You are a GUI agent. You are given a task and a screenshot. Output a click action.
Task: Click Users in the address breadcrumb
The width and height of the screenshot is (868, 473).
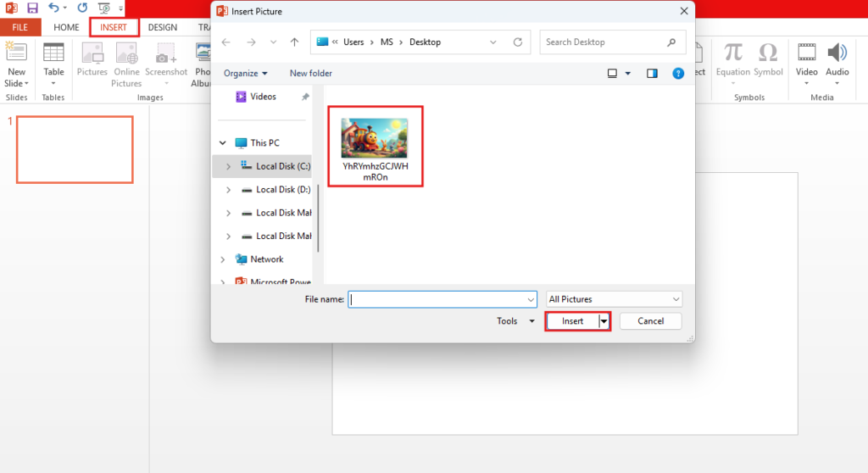click(x=353, y=42)
